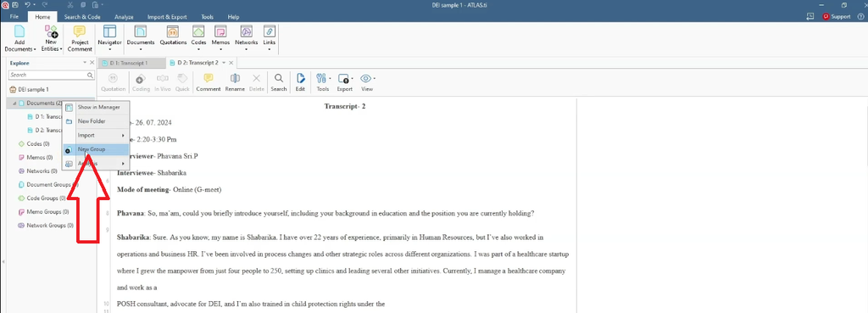Cut using the scissors icon
The width and height of the screenshot is (868, 313).
tap(70, 5)
